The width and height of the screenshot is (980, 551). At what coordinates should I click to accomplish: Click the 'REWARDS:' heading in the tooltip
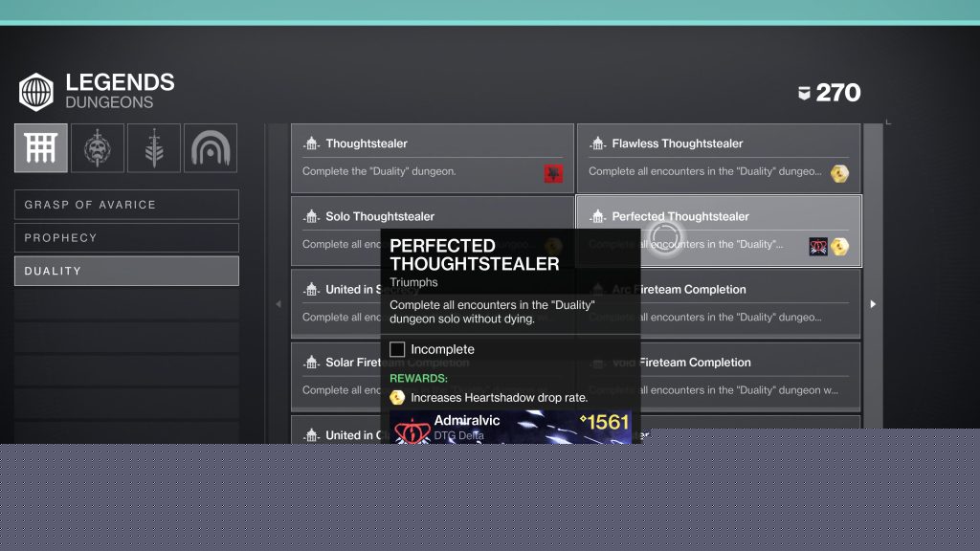tap(418, 378)
